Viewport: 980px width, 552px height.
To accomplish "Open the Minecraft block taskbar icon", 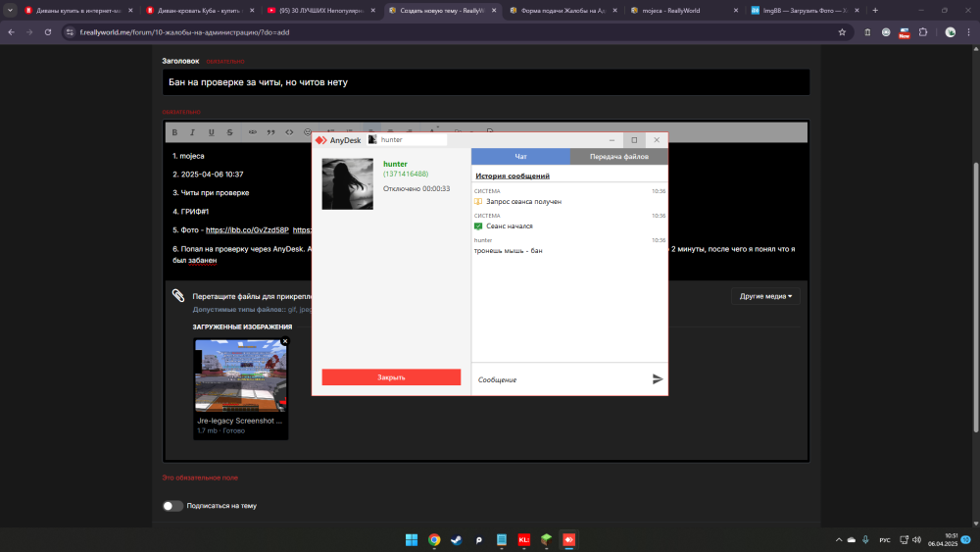I will pyautogui.click(x=546, y=540).
